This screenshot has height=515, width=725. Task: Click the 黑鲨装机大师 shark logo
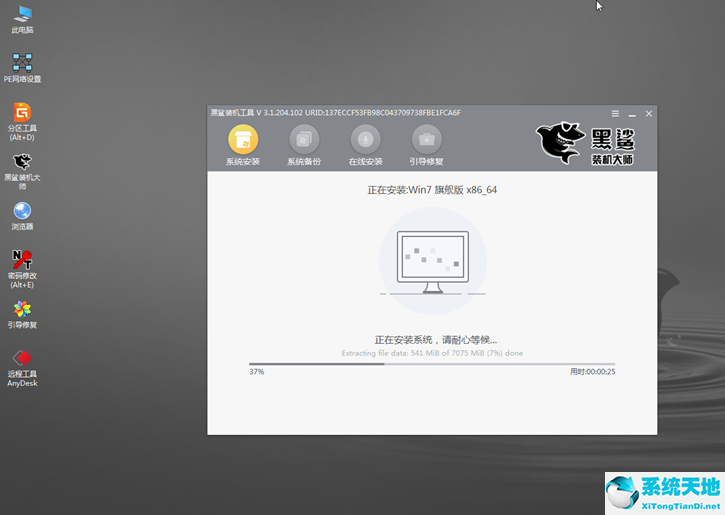585,143
